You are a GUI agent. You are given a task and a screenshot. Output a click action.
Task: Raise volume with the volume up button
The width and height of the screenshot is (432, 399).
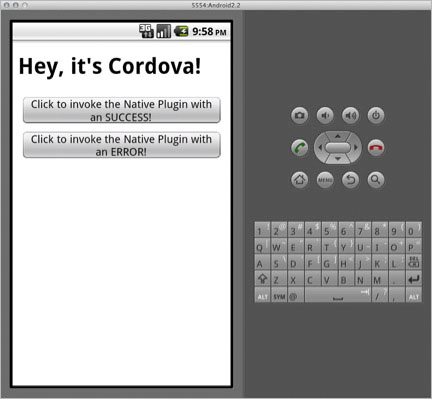tap(351, 116)
